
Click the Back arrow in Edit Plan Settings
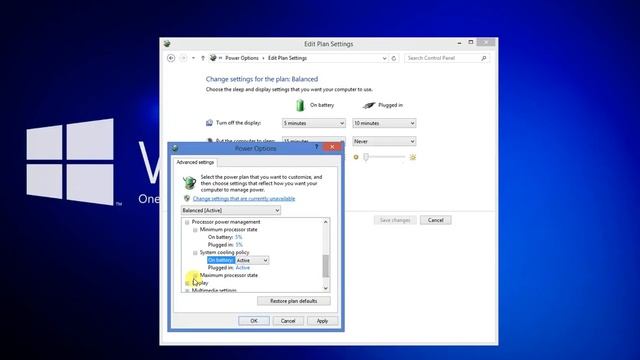[x=171, y=58]
